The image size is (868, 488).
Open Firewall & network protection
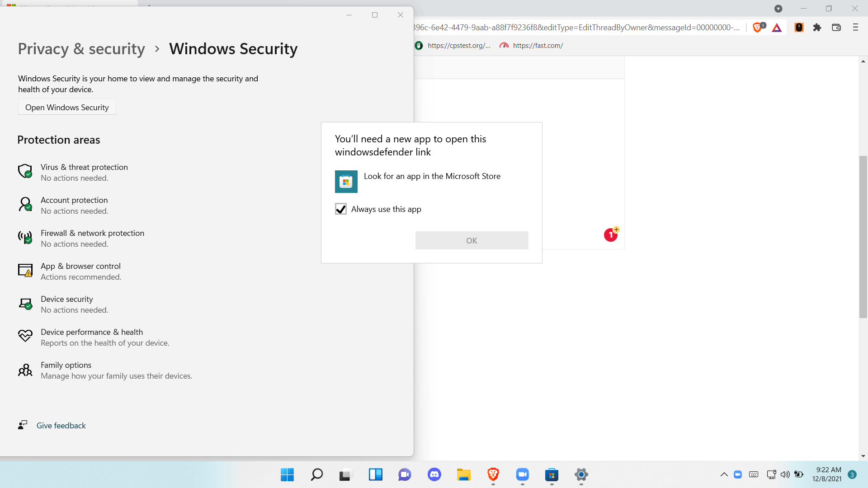(81, 238)
